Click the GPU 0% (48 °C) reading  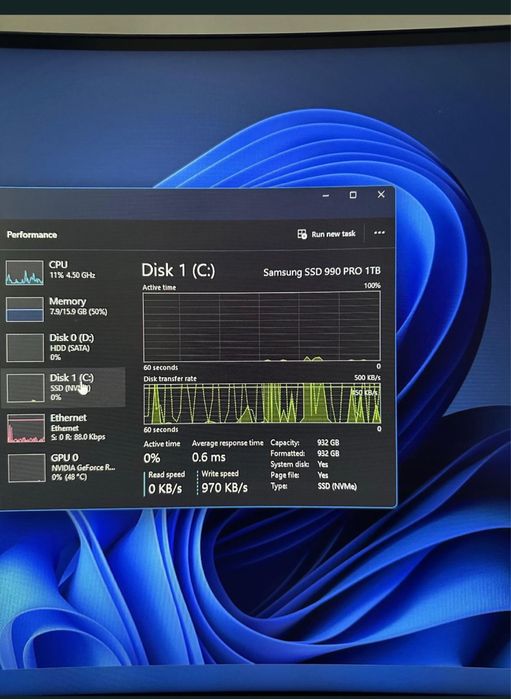click(69, 477)
